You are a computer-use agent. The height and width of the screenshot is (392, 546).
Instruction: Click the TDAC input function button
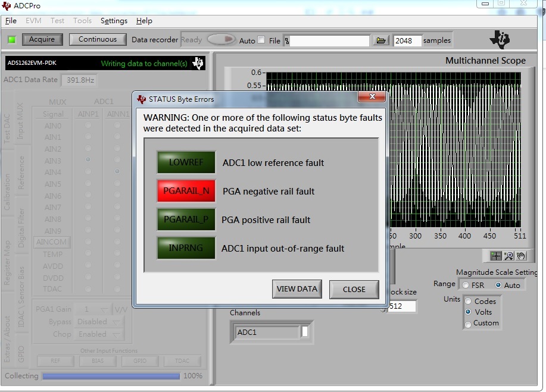point(182,360)
